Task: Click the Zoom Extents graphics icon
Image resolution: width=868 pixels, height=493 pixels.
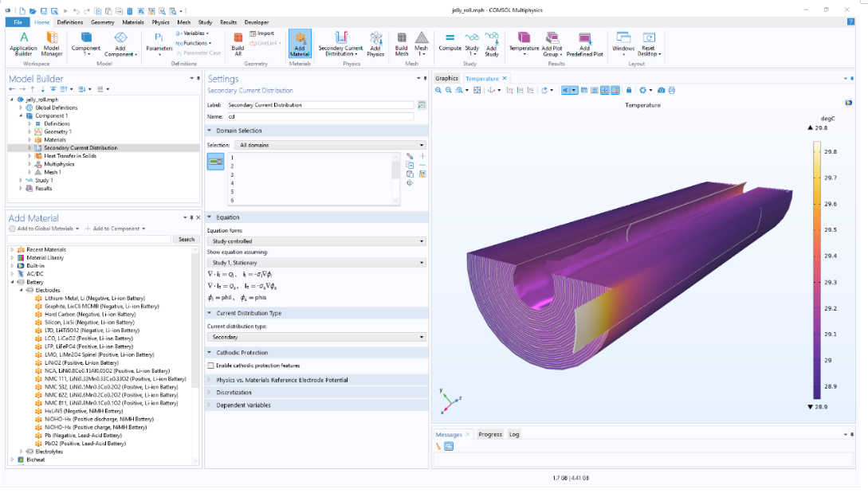Action: [x=477, y=90]
